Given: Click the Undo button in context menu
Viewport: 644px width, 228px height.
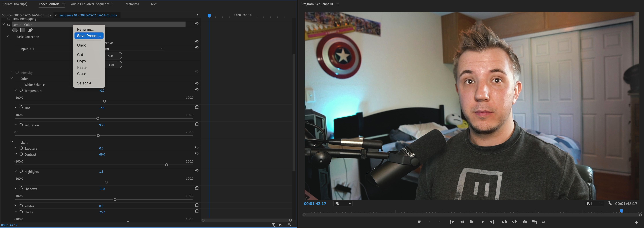Looking at the screenshot, I should click(82, 45).
